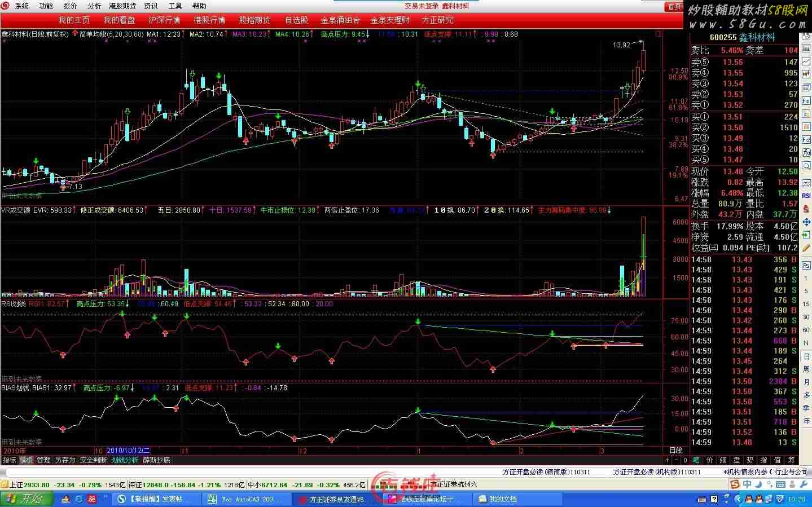
Task: Switch to 金泉友理财 tab
Action: [x=390, y=20]
